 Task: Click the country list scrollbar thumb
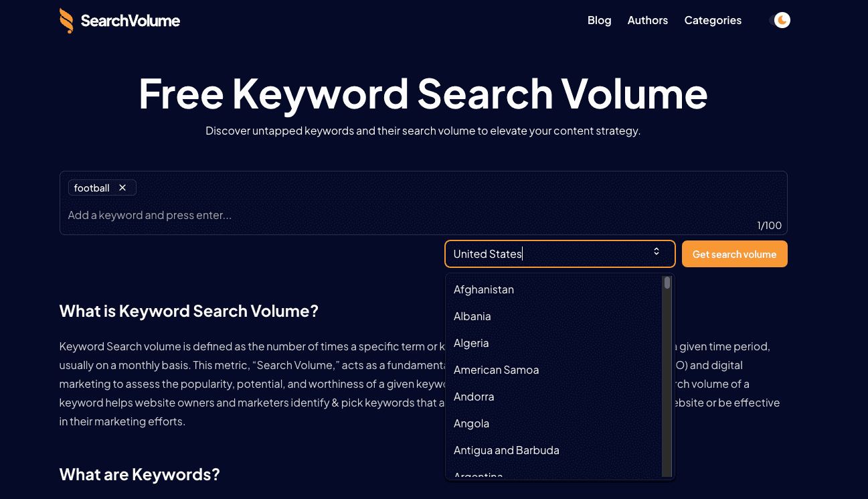coord(667,283)
